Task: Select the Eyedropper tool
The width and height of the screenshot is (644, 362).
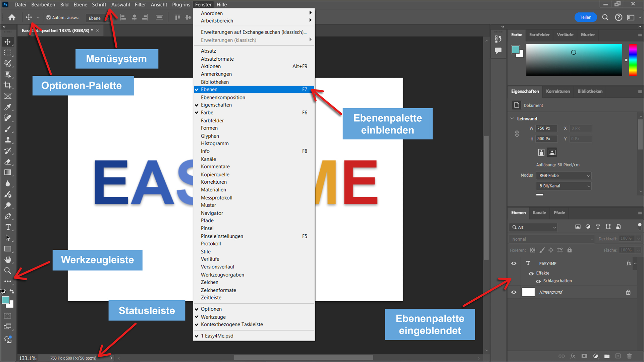Action: click(x=8, y=107)
